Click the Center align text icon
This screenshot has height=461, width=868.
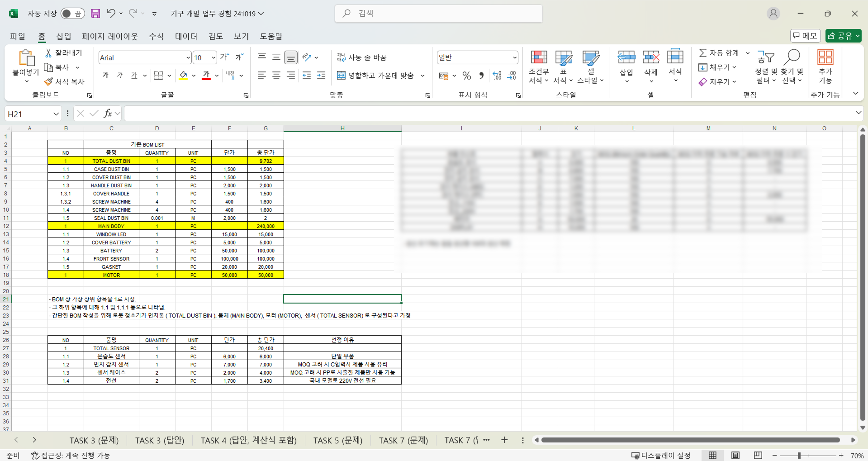pos(276,75)
